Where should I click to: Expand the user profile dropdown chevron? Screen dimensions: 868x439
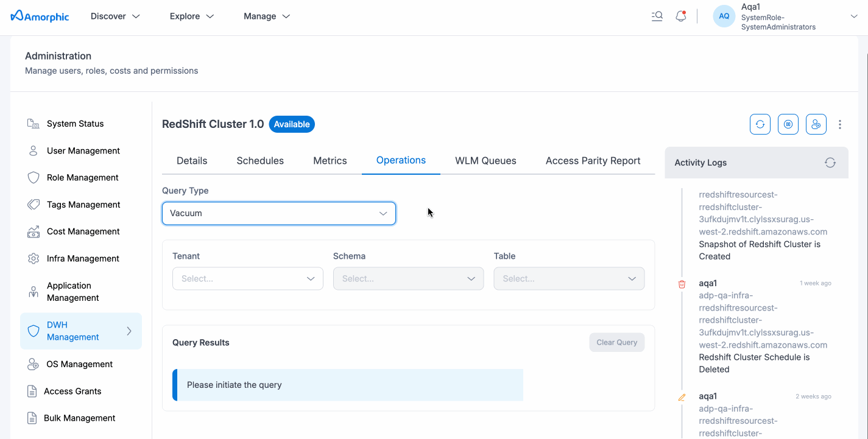[x=854, y=16]
